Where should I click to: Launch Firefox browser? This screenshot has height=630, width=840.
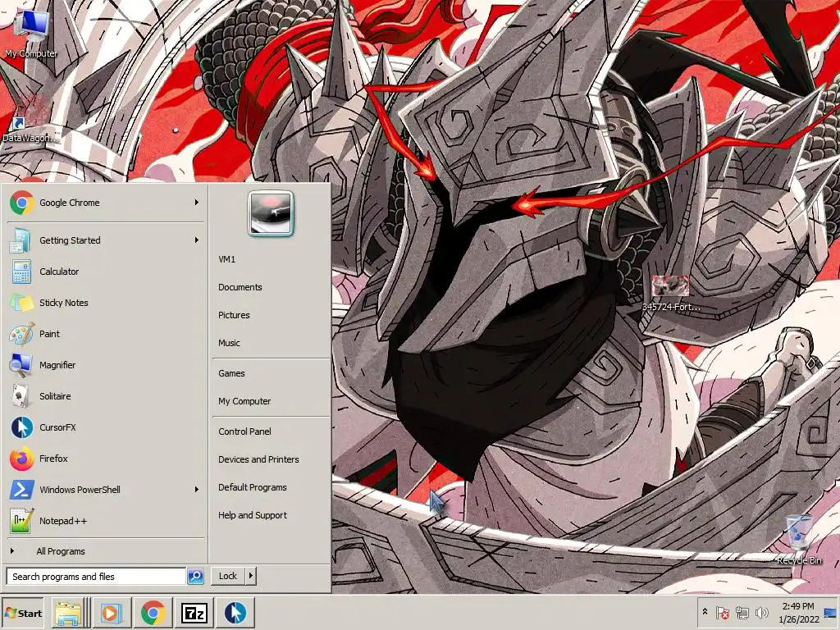[x=106, y=459]
